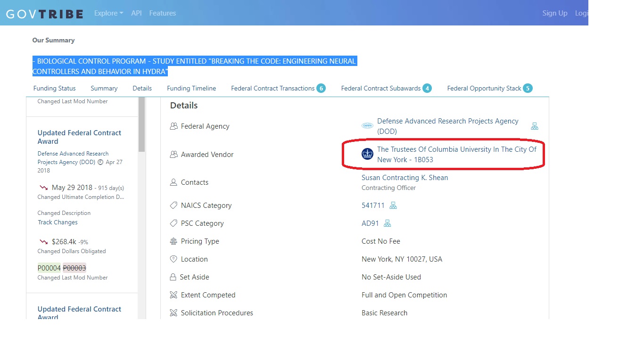Open PSC code AD91 link
644x362 pixels.
pos(370,223)
